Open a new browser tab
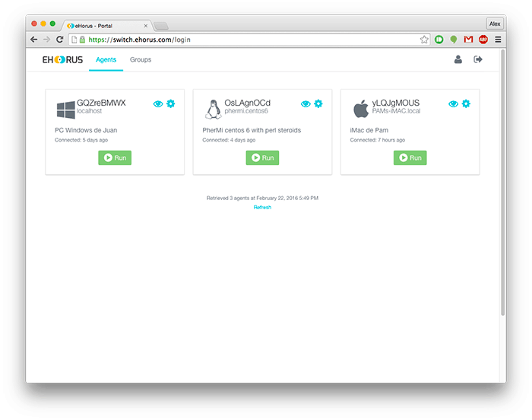The width and height of the screenshot is (532, 420). (x=161, y=26)
